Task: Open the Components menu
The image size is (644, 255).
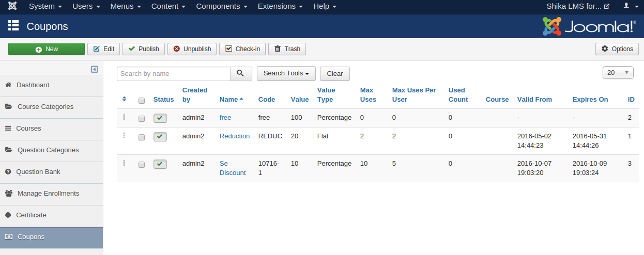Action: [221, 7]
